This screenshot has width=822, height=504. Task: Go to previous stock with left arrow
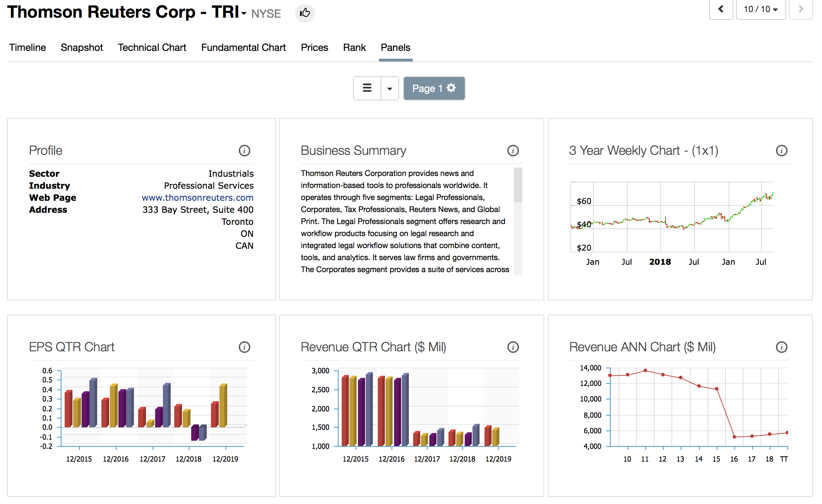click(x=721, y=9)
